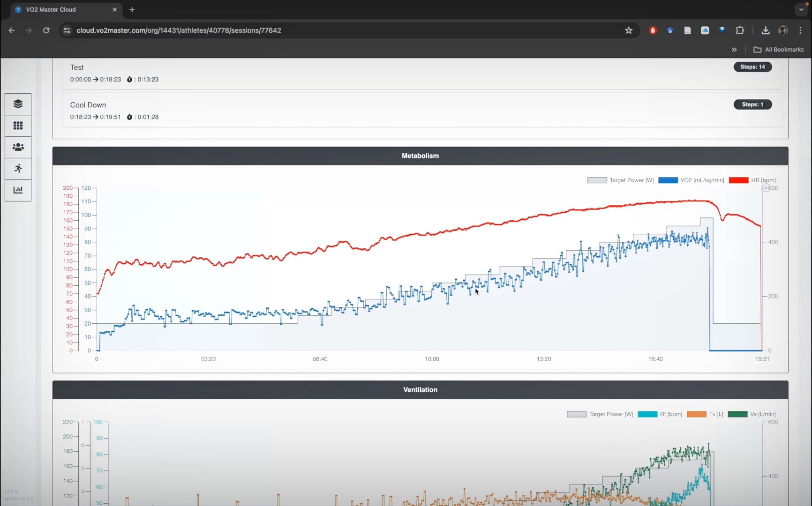Toggle Rf [bpm] series in Ventilation legend
Image resolution: width=812 pixels, height=506 pixels.
660,414
